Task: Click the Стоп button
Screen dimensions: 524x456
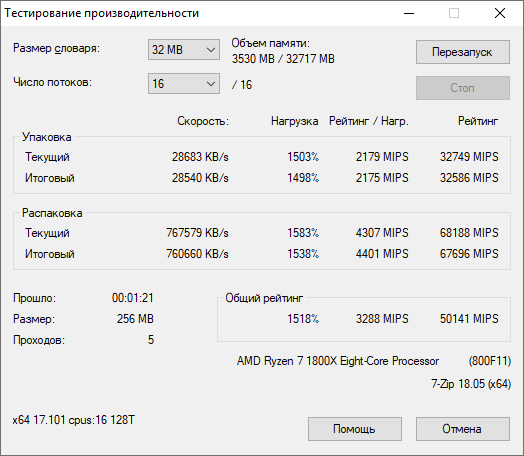Action: 463,88
